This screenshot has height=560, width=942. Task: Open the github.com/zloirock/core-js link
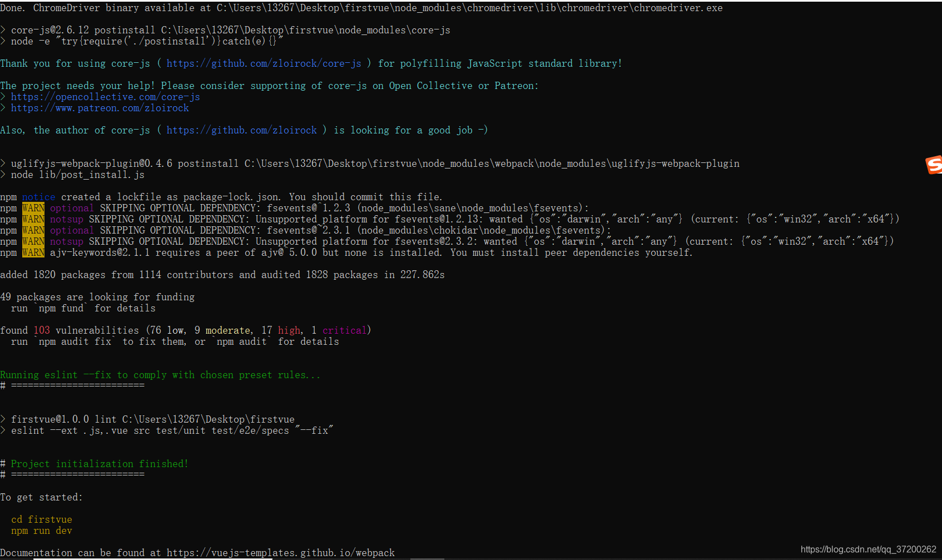coord(264,63)
